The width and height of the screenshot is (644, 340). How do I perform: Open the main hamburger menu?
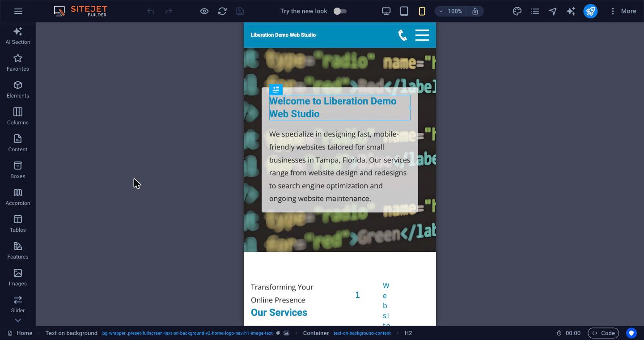pos(18,11)
